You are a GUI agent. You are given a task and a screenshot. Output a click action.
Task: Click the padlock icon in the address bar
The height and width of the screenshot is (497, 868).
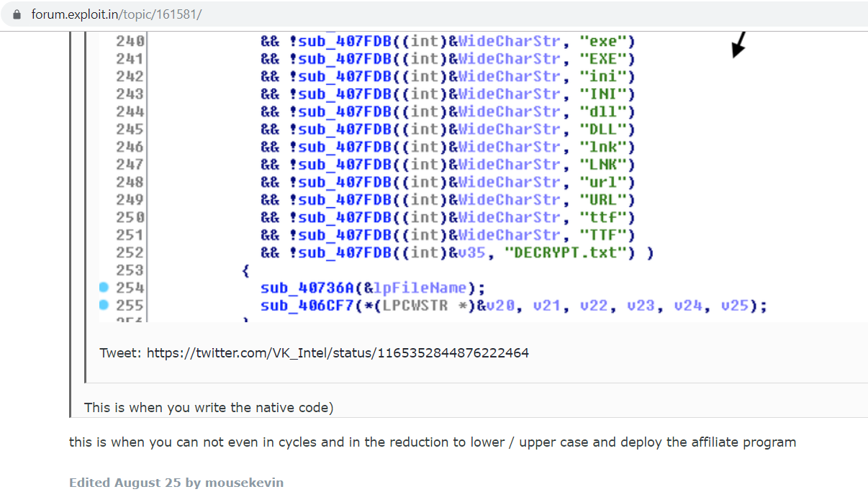click(17, 14)
